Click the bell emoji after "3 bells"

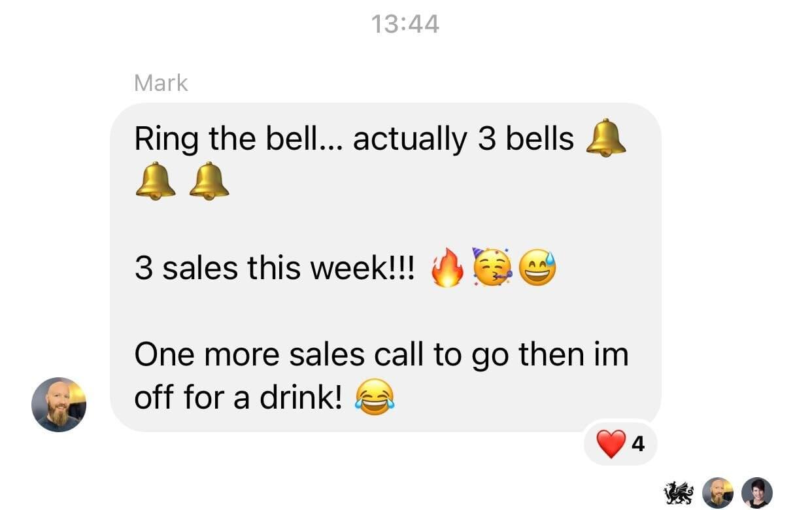(x=605, y=139)
